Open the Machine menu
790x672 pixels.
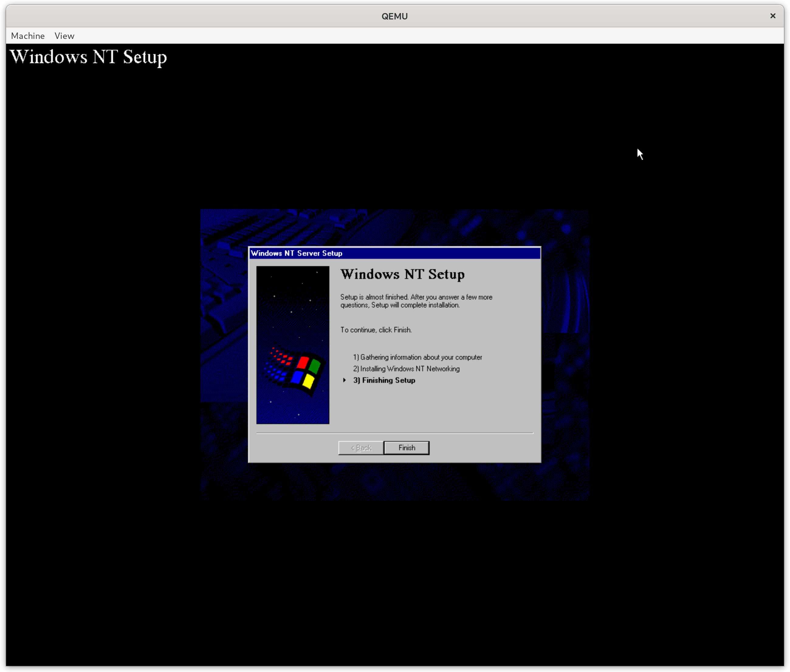point(28,36)
